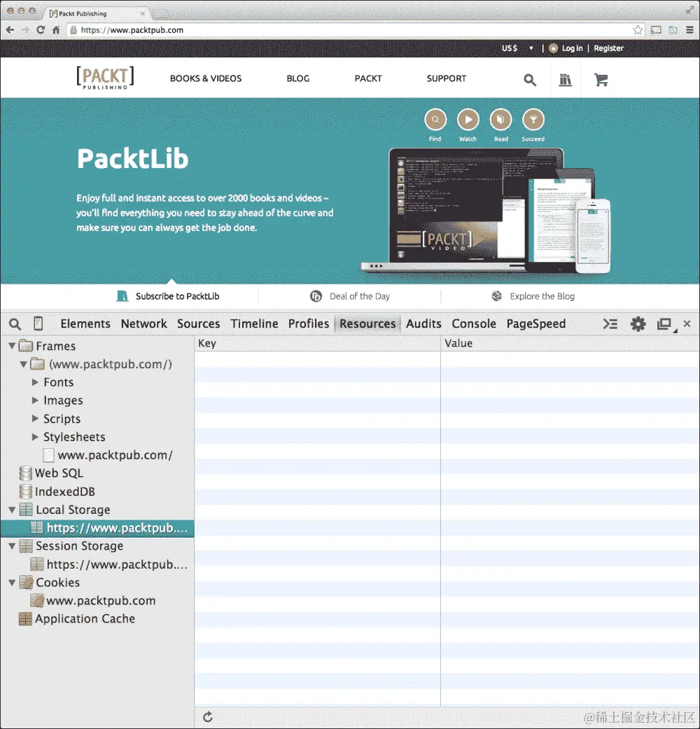700x729 pixels.
Task: Show the DevTools console drawer icon
Action: [x=610, y=324]
